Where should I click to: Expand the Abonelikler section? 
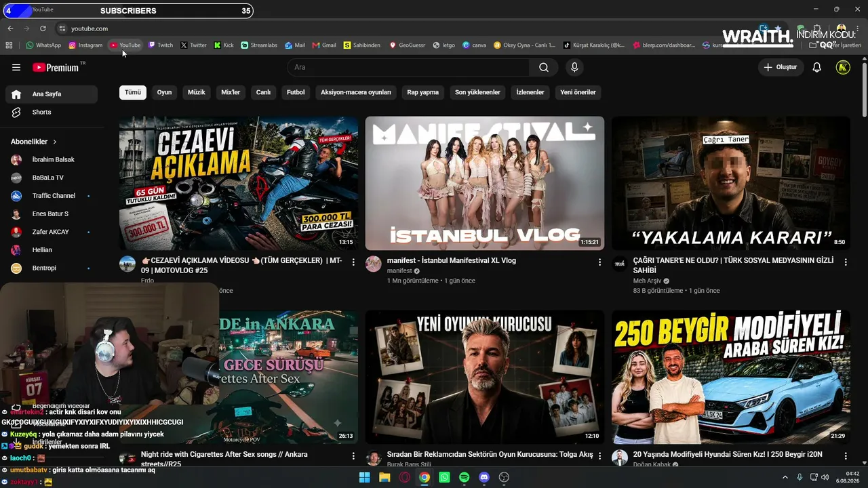click(x=34, y=142)
